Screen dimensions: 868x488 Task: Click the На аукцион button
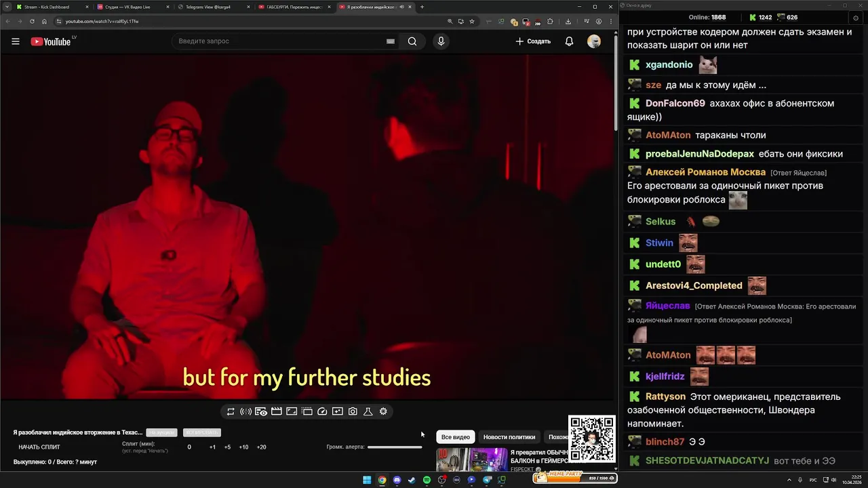pyautogui.click(x=161, y=432)
